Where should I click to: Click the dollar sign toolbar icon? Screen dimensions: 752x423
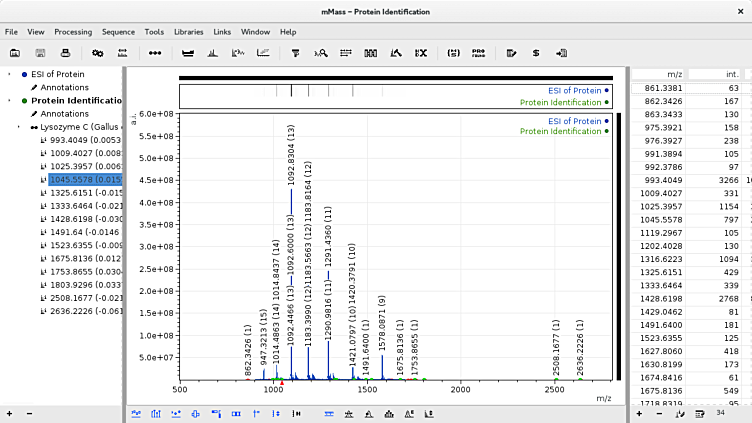click(x=536, y=52)
